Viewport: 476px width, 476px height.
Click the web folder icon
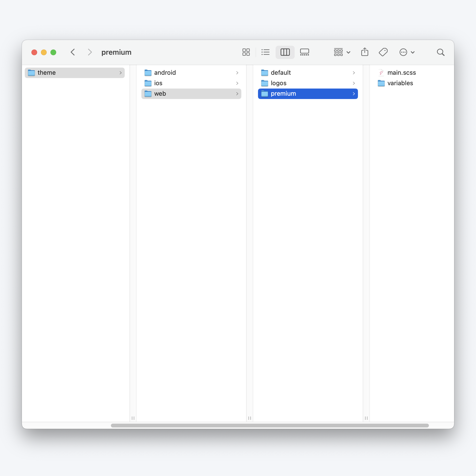click(x=148, y=94)
